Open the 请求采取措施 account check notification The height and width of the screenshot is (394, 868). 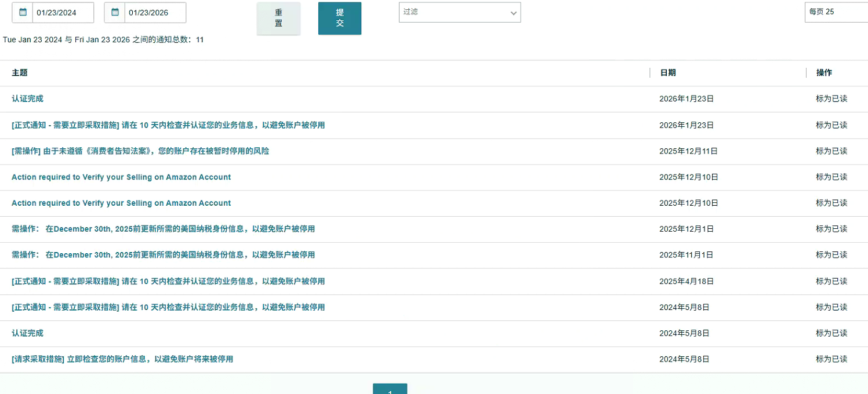click(122, 359)
